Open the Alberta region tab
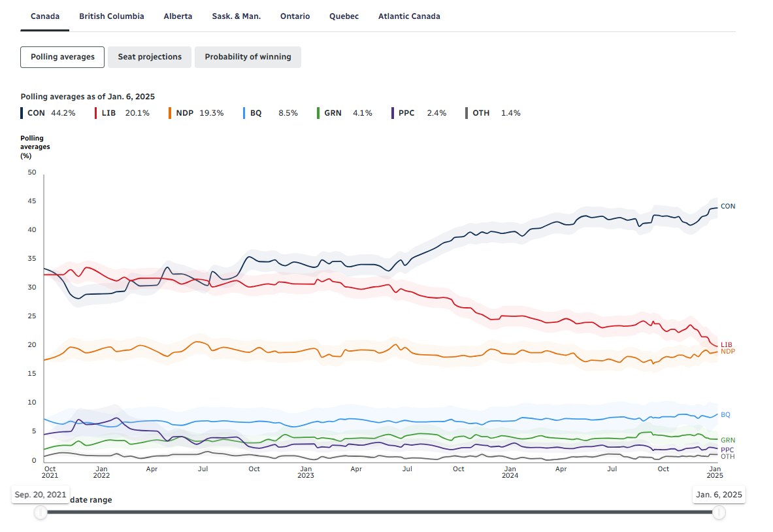Image resolution: width=773 pixels, height=532 pixels. pos(178,16)
